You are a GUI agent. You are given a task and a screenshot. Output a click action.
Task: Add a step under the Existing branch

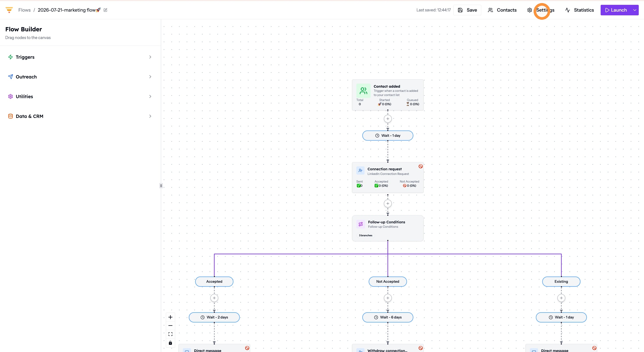(x=561, y=298)
